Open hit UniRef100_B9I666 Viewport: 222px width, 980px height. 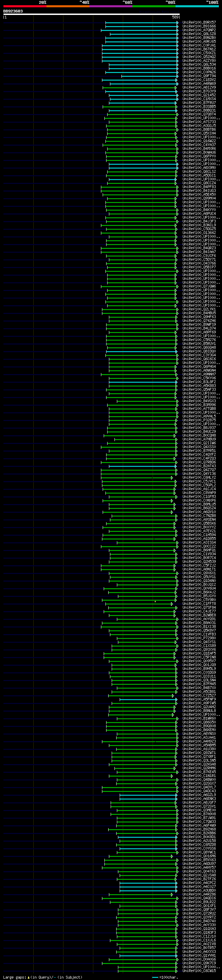tap(199, 26)
